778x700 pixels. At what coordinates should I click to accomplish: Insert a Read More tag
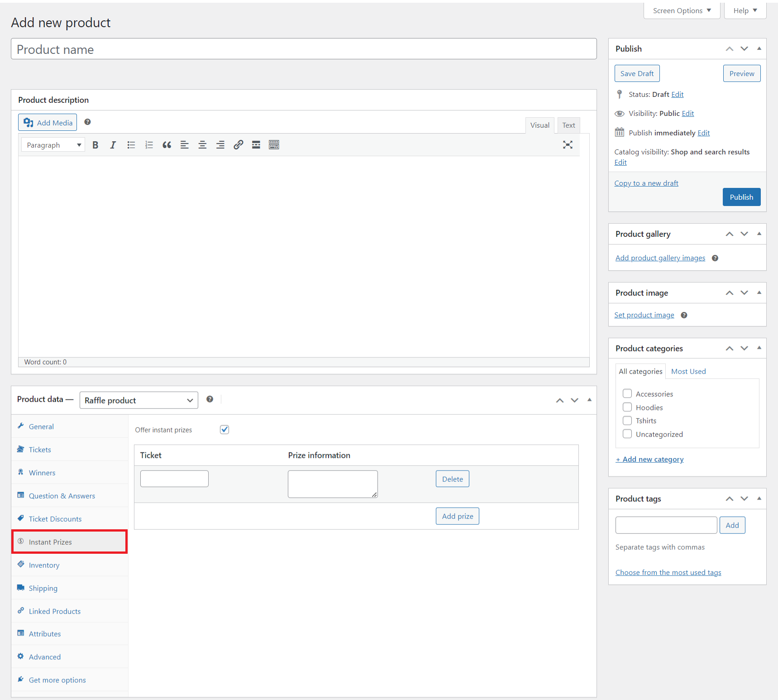[256, 145]
